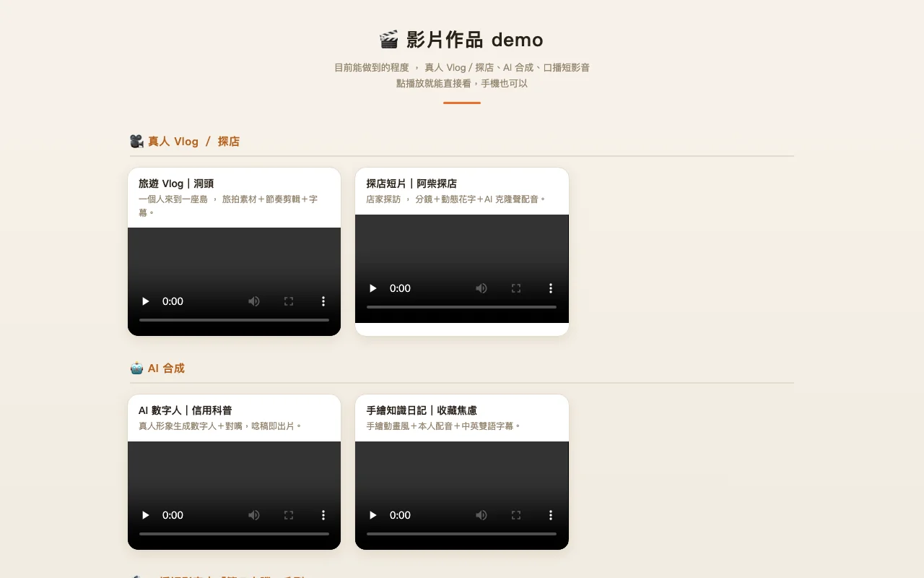The image size is (924, 578).
Task: Click the 手繪知識日記｜收藏焦慮 card title
Action: (422, 410)
